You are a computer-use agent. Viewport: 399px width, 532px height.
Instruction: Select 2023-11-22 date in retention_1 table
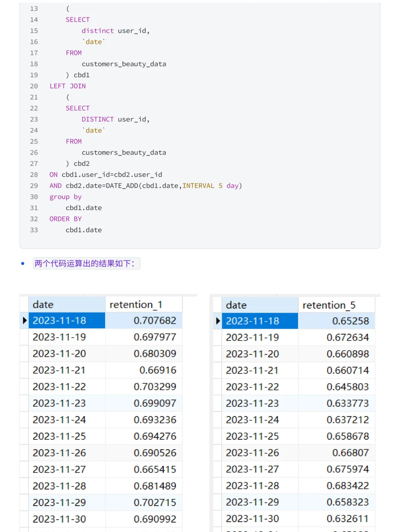point(67,386)
